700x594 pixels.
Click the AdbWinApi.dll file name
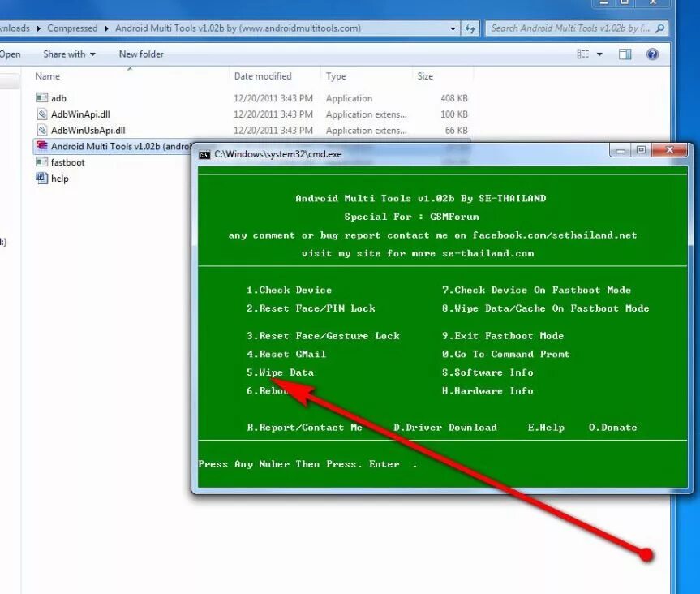80,114
